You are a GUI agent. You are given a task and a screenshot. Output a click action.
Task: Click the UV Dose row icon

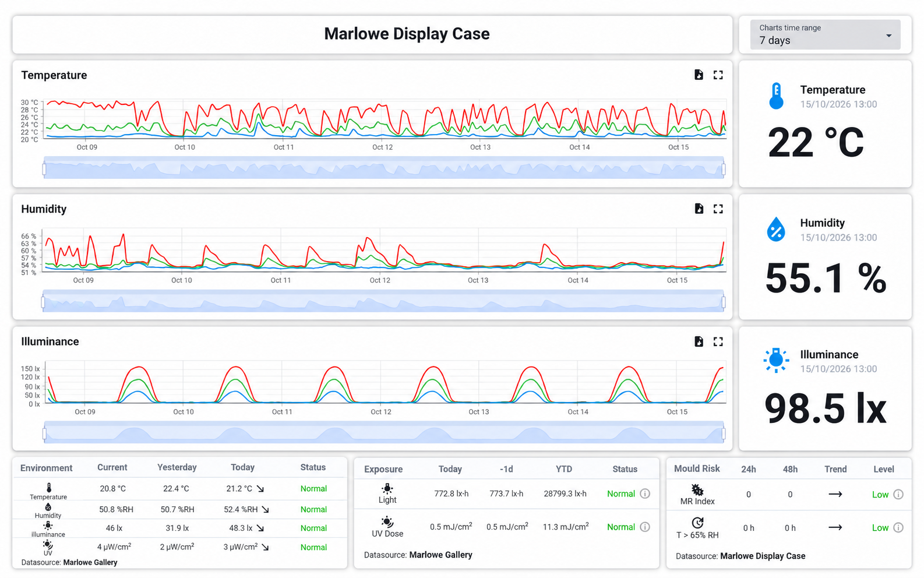pos(387,521)
